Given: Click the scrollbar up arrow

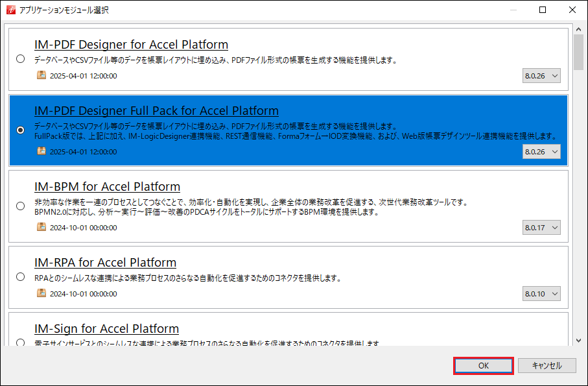Looking at the screenshot, I should click(579, 29).
